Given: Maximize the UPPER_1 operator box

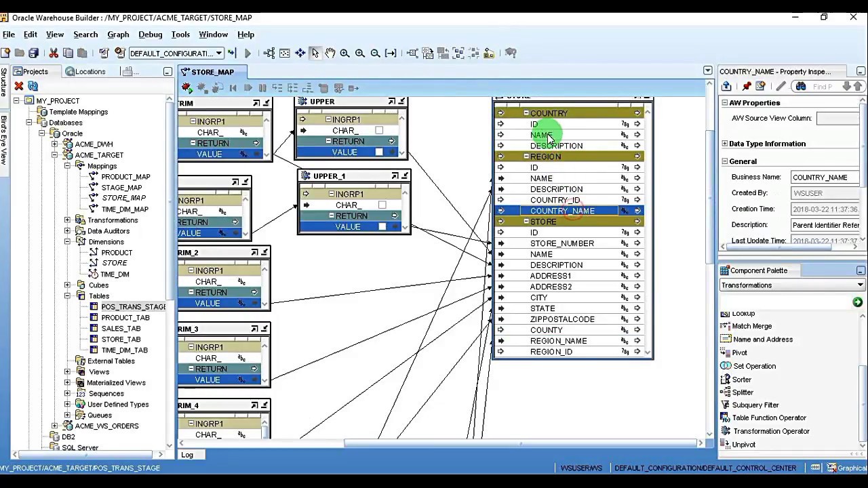Looking at the screenshot, I should (395, 176).
